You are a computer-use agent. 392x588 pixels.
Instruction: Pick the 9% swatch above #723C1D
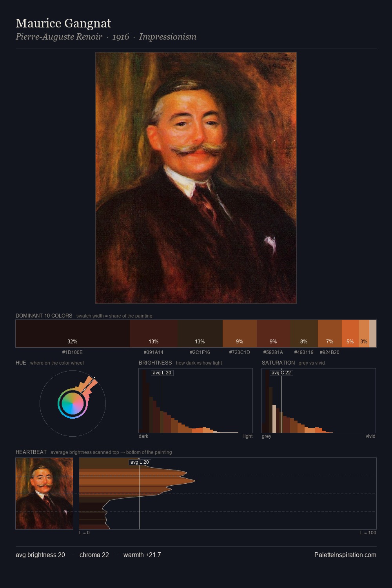point(240,334)
